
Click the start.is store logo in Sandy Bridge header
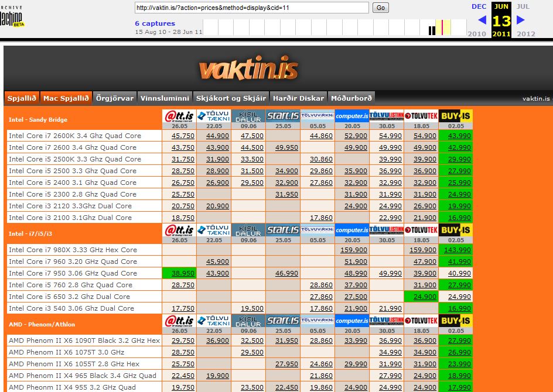[x=282, y=116]
